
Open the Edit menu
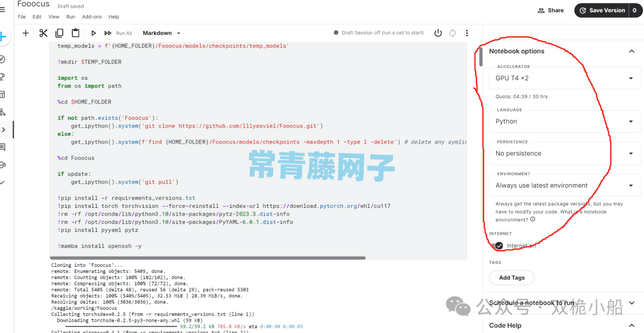[x=37, y=17]
